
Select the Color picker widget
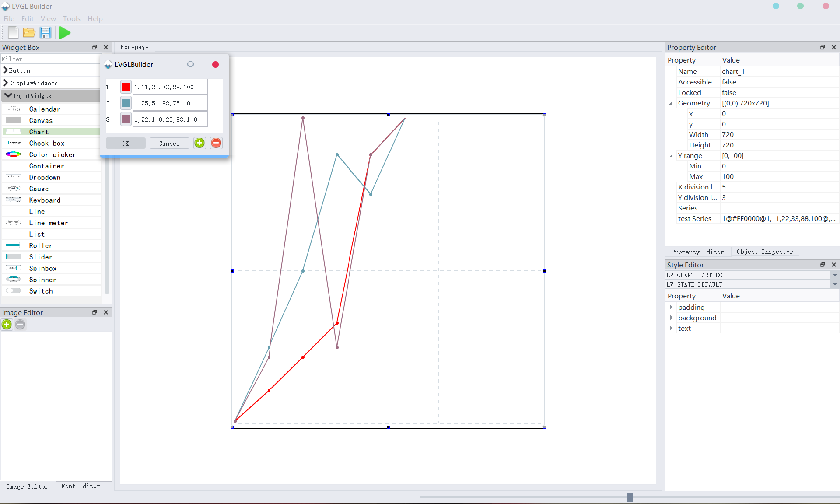pyautogui.click(x=52, y=154)
